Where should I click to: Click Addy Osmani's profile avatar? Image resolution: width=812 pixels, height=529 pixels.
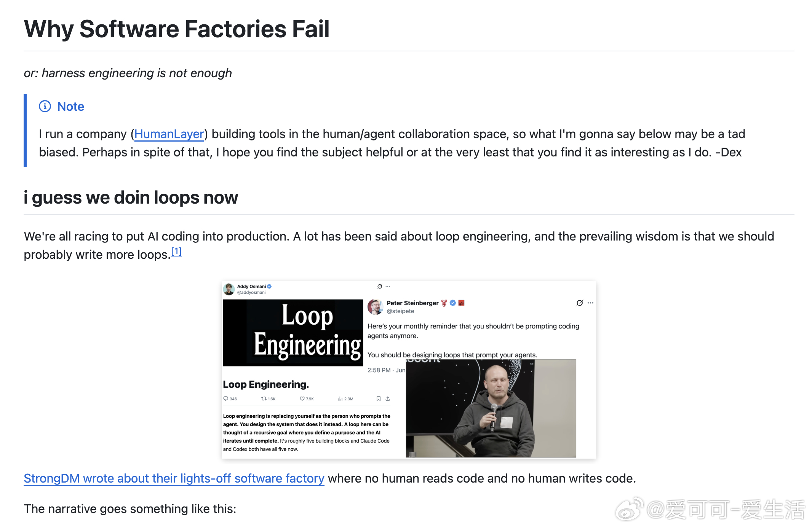click(x=229, y=289)
